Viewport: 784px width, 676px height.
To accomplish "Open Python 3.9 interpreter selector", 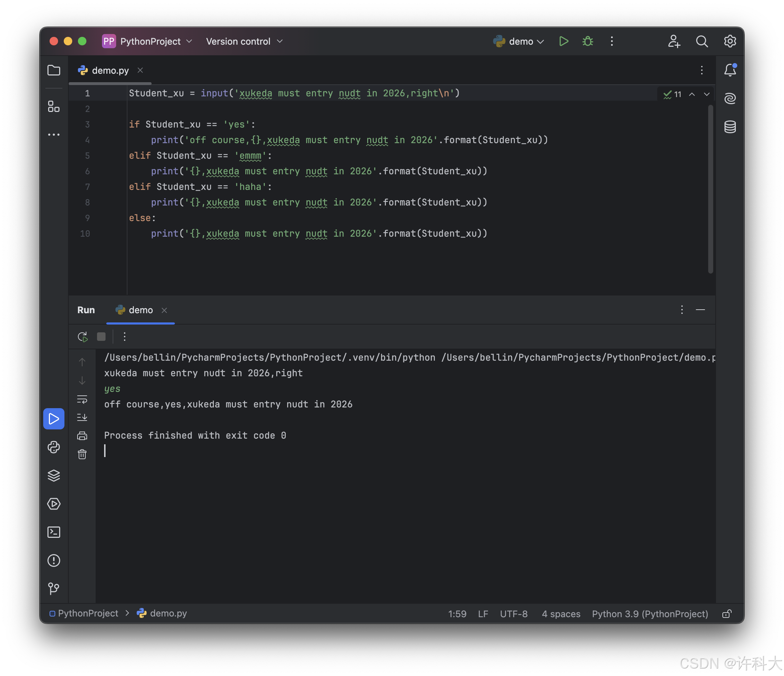I will 650,614.
